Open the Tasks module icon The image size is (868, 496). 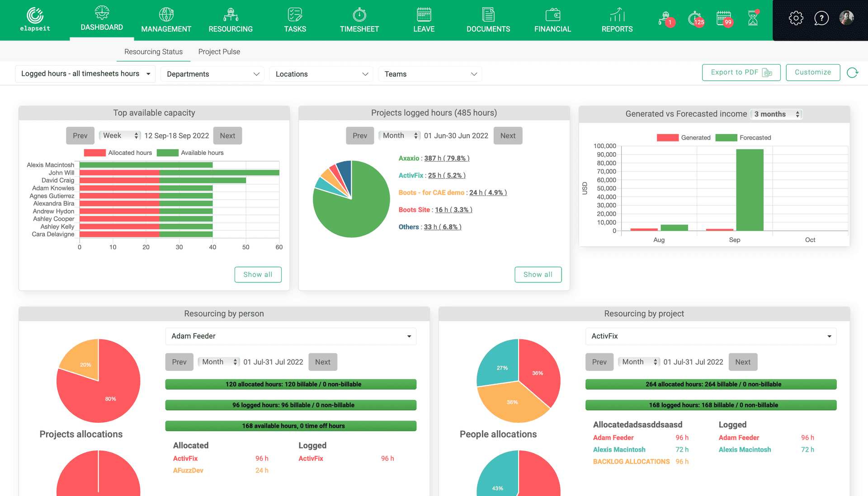tap(295, 15)
